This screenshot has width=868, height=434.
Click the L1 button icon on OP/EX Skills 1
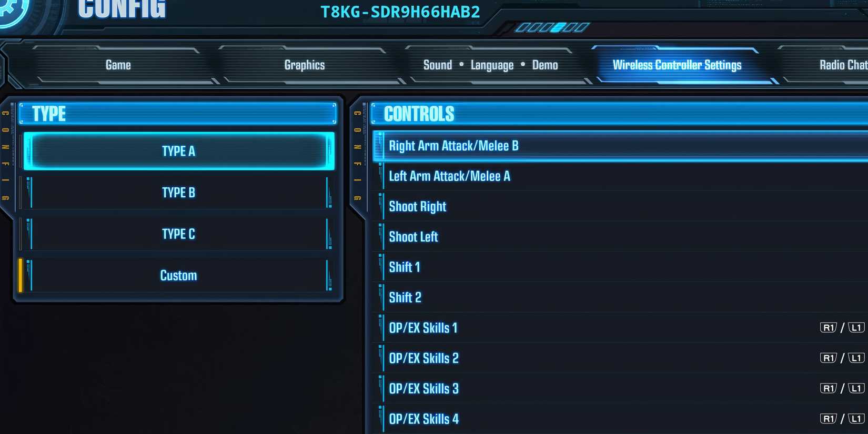(856, 328)
